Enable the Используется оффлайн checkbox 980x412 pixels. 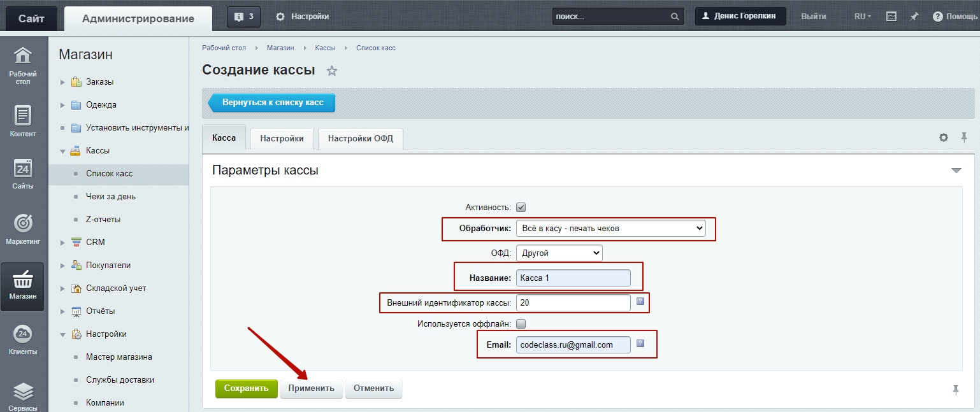click(521, 323)
